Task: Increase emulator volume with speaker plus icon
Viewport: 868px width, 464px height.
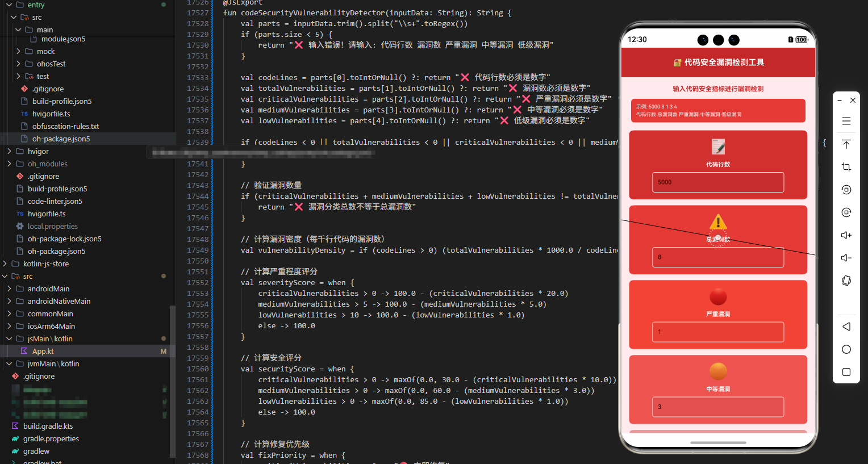Action: 846,235
